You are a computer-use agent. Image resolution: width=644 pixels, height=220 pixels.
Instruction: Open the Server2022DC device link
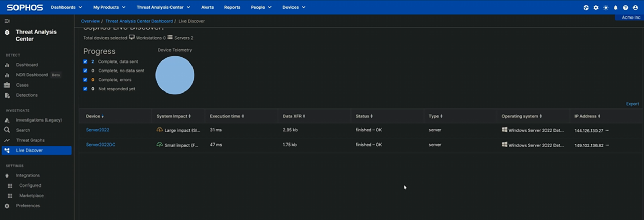101,145
